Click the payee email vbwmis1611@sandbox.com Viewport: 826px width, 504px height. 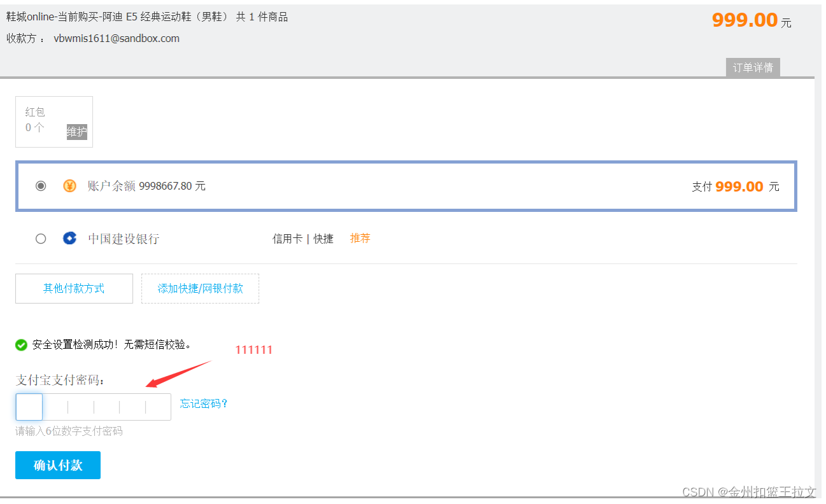pyautogui.click(x=116, y=38)
